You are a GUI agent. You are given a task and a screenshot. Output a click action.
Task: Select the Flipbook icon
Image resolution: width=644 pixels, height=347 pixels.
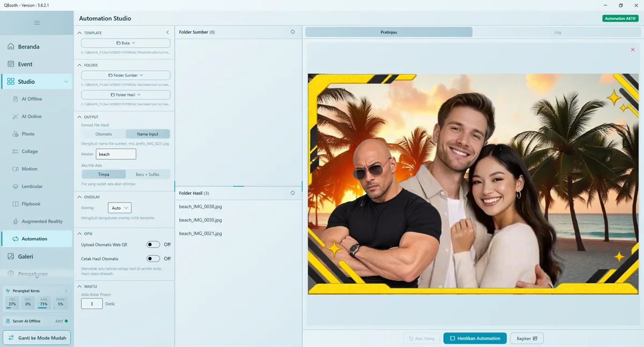tap(16, 204)
